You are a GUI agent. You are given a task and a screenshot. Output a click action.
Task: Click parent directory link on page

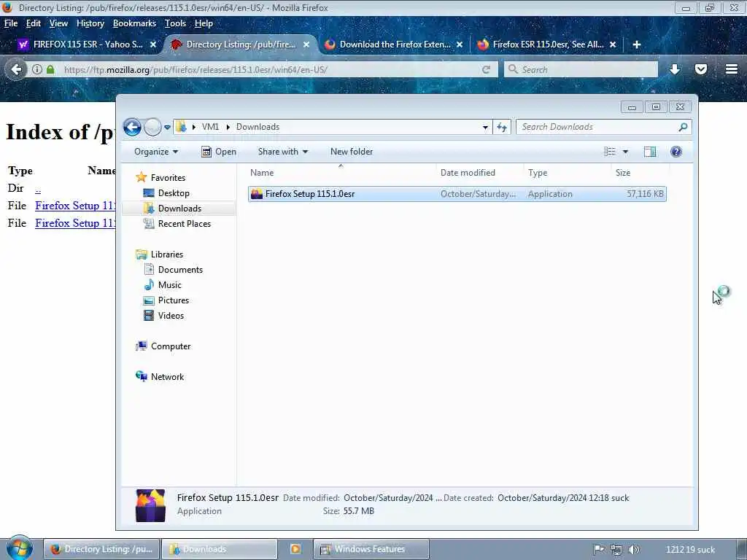pos(38,189)
